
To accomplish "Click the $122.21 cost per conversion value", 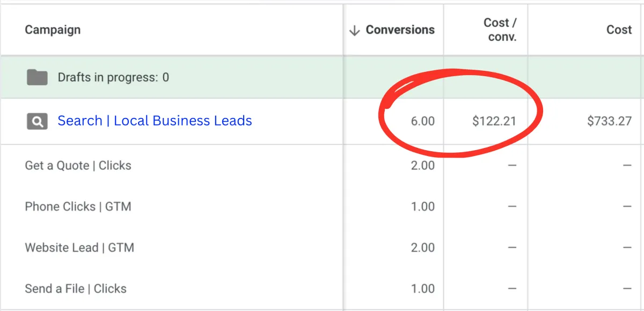I will [494, 122].
